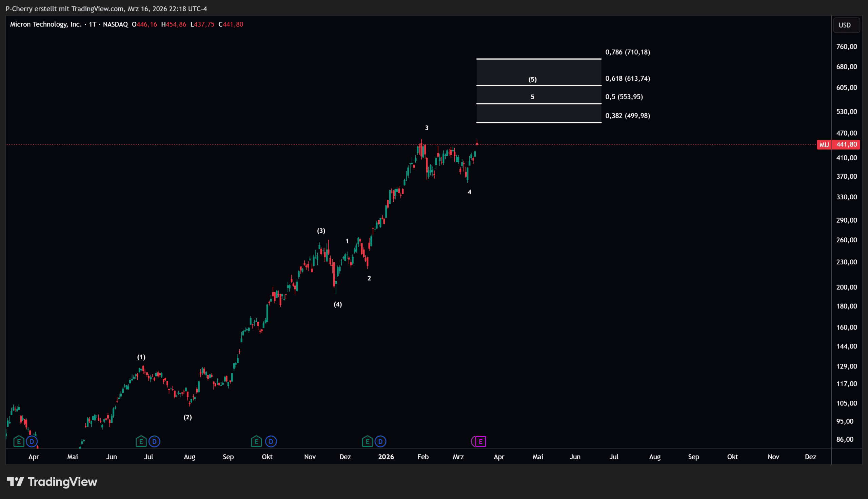
Task: Click the 2026 label on time axis
Action: point(386,457)
